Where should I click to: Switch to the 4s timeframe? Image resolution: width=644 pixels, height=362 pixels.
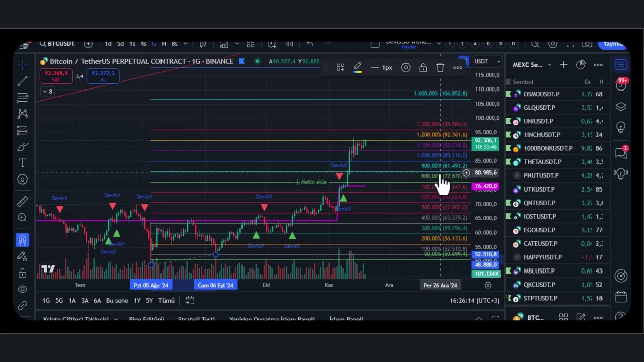click(143, 44)
